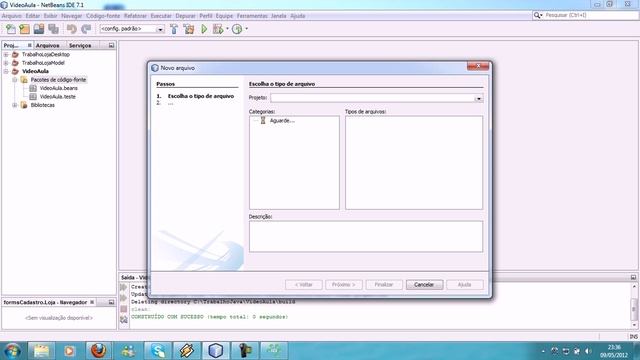Expand the TrabalhoLojaDesktop project node
Screen dimensions: 640x360
pos(6,54)
